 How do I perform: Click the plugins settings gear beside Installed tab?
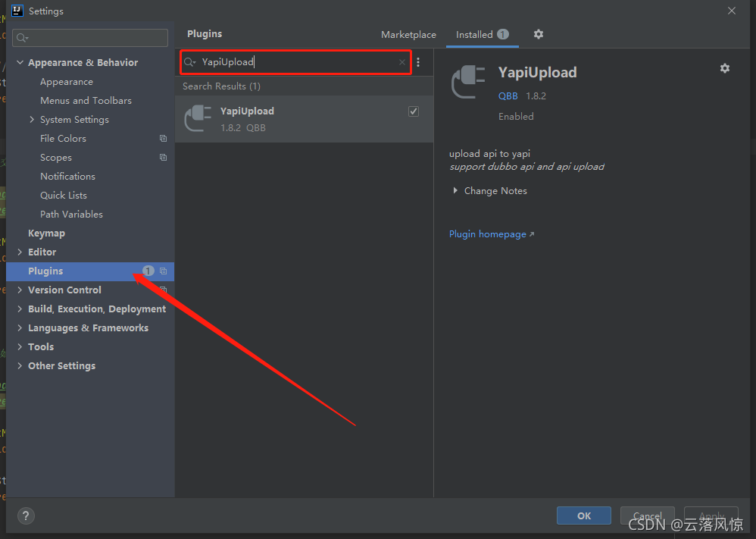pyautogui.click(x=539, y=34)
